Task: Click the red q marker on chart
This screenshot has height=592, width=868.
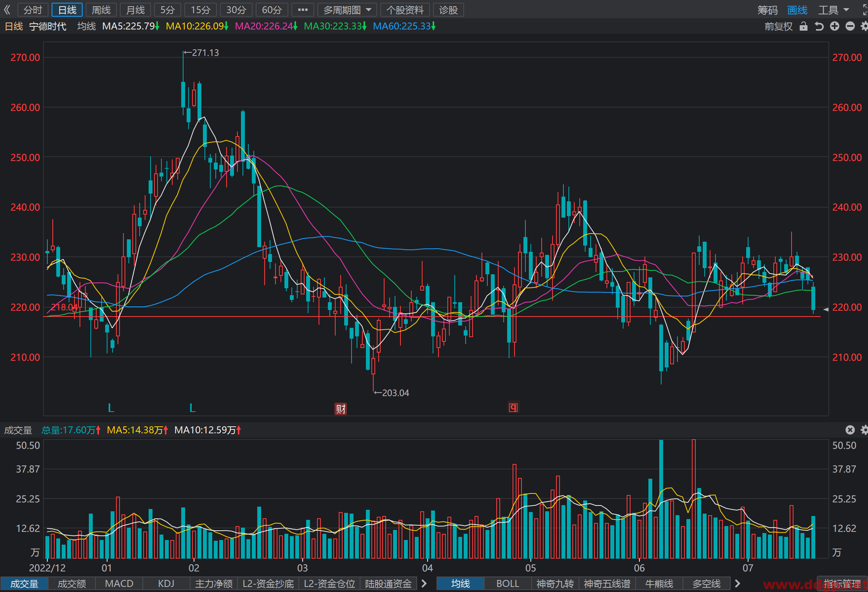Action: [x=513, y=407]
